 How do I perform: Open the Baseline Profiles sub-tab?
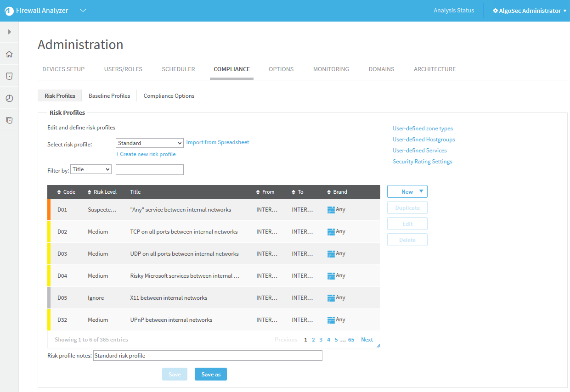coord(109,96)
